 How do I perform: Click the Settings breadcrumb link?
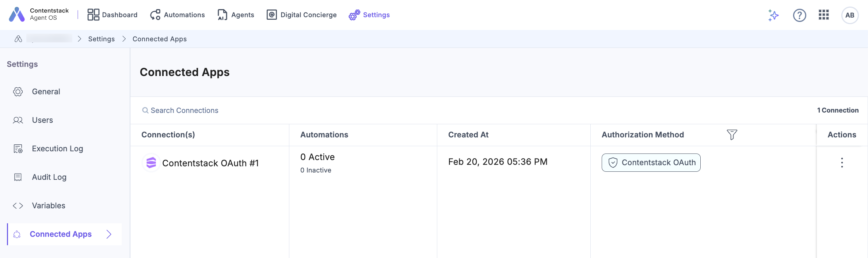pos(102,39)
